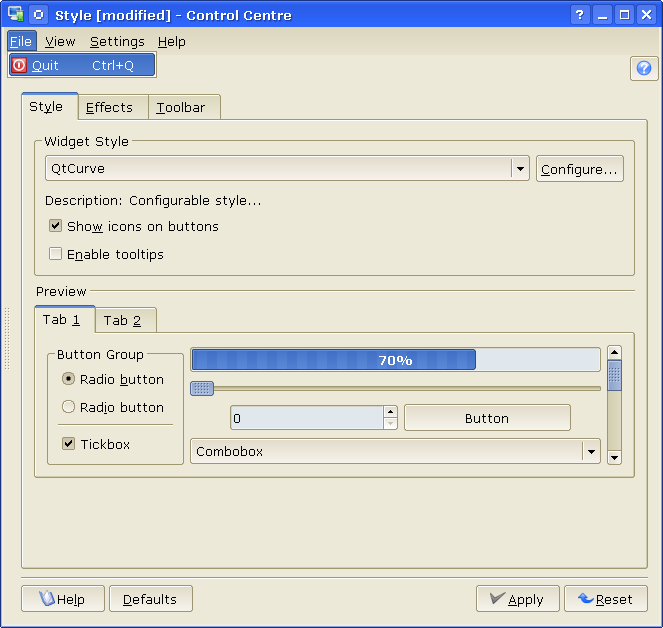663x628 pixels.
Task: Click the blue help question-mark icon
Action: click(x=644, y=68)
